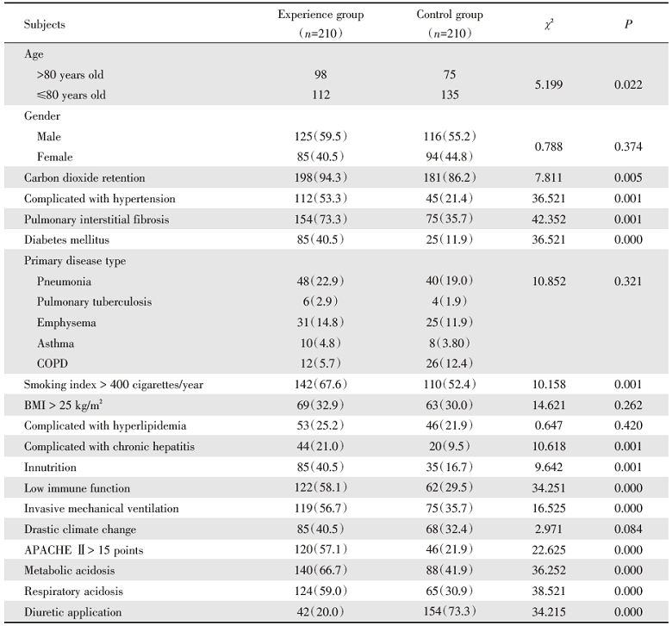This screenshot has height=626, width=672.
Task: Click the Diabetes mellitus row label
Action: [64, 240]
